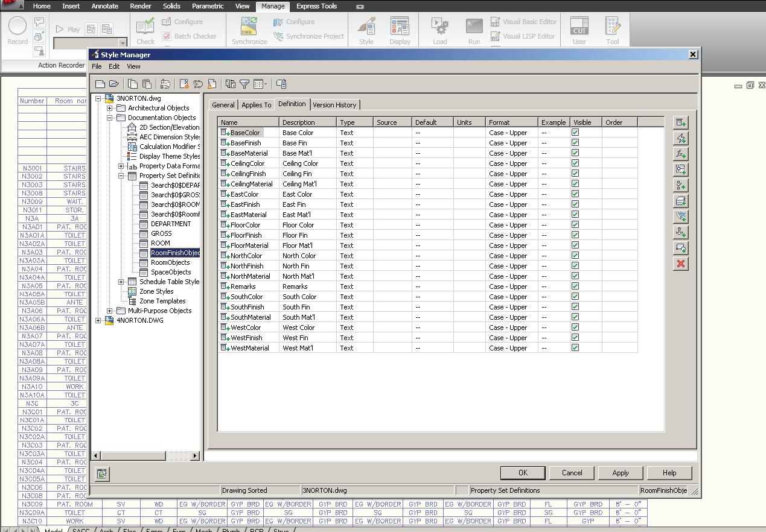Click the New Drawing icon in Style Manager toolbar
The image size is (766, 532).
coord(100,84)
